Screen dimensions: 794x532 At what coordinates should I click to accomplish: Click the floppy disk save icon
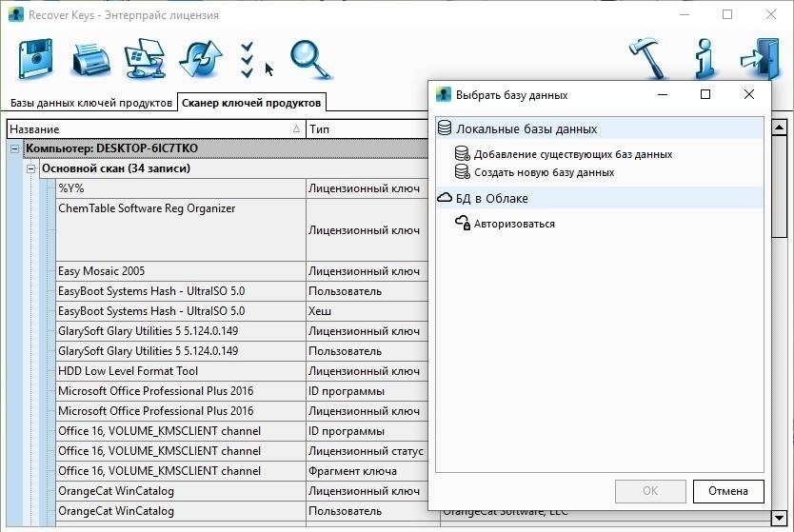(x=35, y=59)
